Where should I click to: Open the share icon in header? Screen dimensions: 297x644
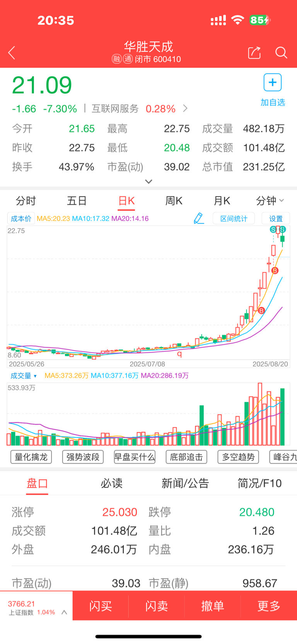[254, 53]
